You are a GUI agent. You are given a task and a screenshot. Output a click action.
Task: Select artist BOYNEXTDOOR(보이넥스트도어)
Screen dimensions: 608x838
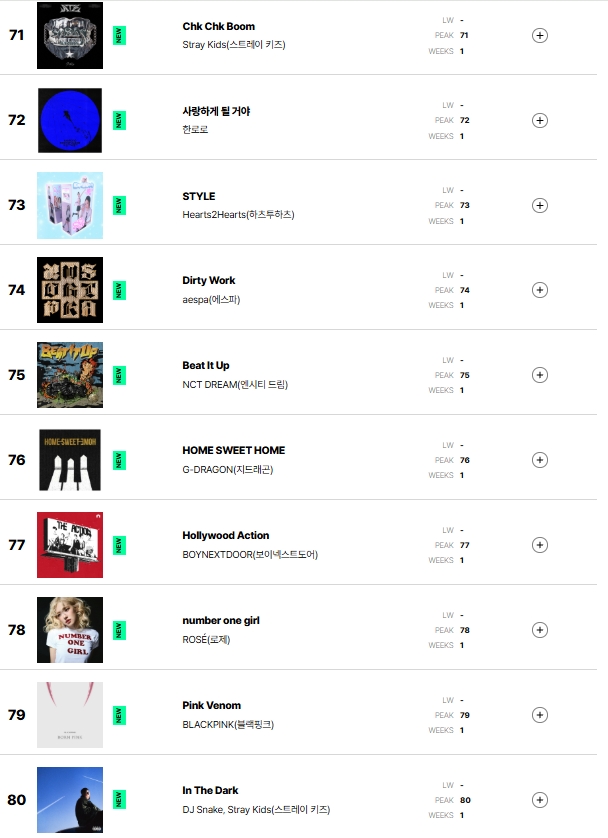(x=250, y=554)
